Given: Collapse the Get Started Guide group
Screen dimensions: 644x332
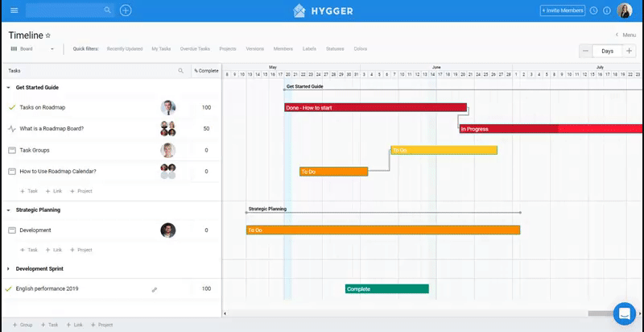Looking at the screenshot, I should click(x=8, y=87).
